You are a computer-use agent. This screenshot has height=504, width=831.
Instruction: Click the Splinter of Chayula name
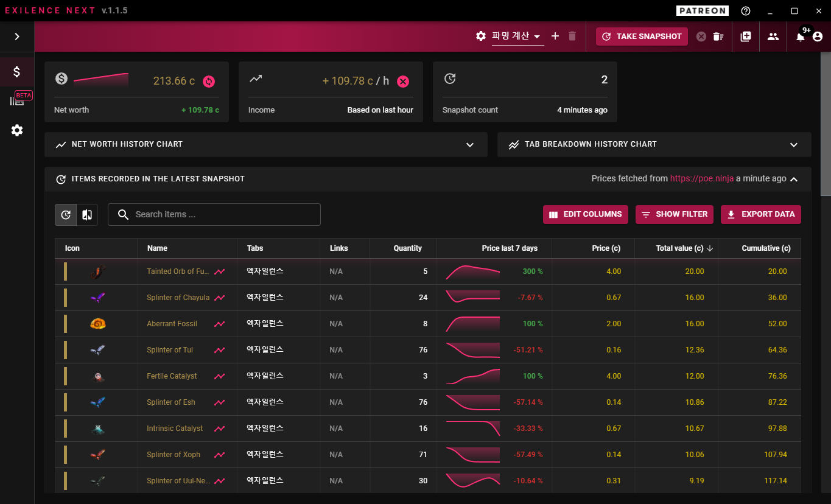178,298
